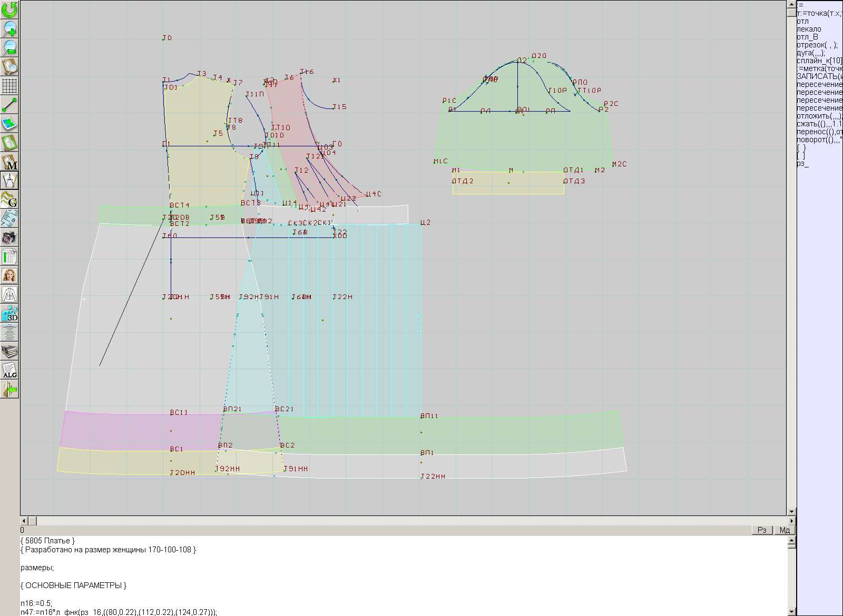Click the zoom in magnifier icon
This screenshot has width=843, height=616.
pos(9,28)
